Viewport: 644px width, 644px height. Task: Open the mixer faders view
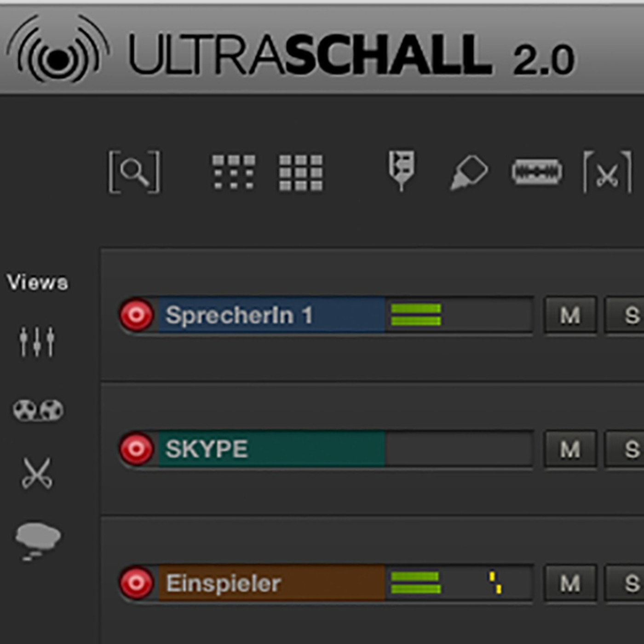(37, 341)
